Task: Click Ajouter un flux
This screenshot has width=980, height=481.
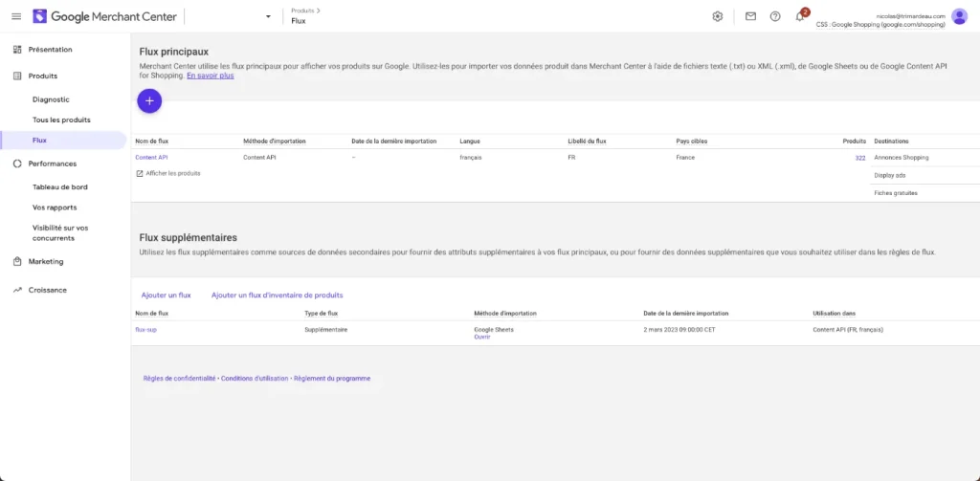Action: (167, 295)
